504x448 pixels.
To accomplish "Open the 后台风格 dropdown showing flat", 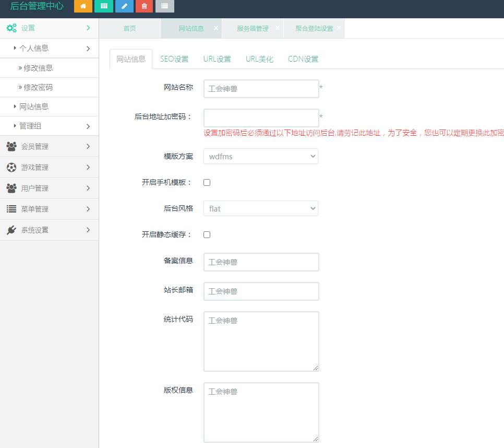I will click(x=260, y=208).
